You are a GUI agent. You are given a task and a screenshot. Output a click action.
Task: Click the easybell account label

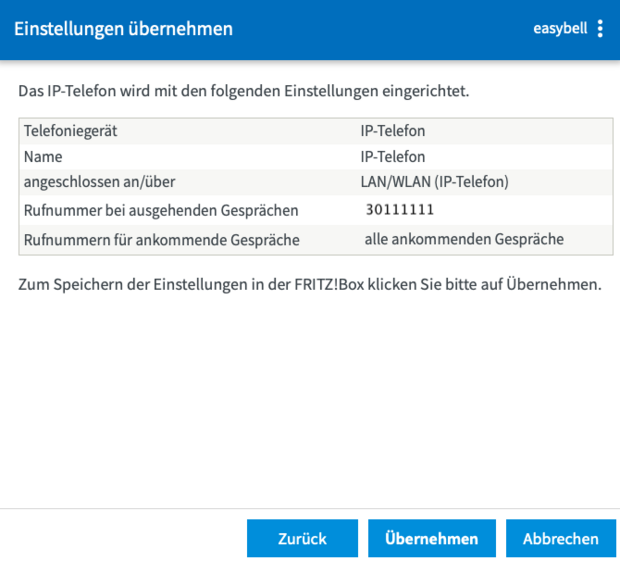point(559,29)
